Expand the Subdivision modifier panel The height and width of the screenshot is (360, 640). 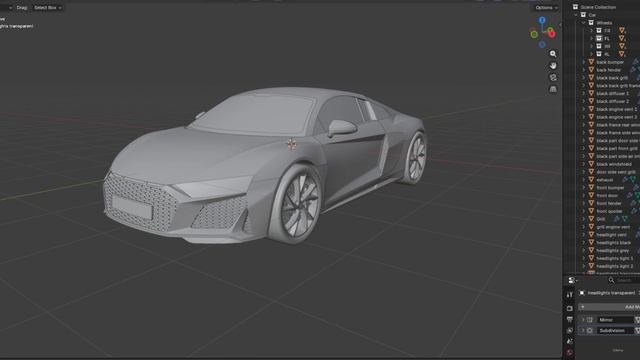tap(583, 330)
